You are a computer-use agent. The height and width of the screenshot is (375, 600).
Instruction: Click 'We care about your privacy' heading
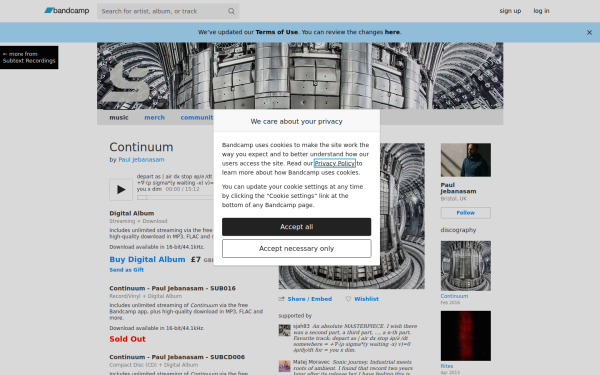click(x=297, y=121)
